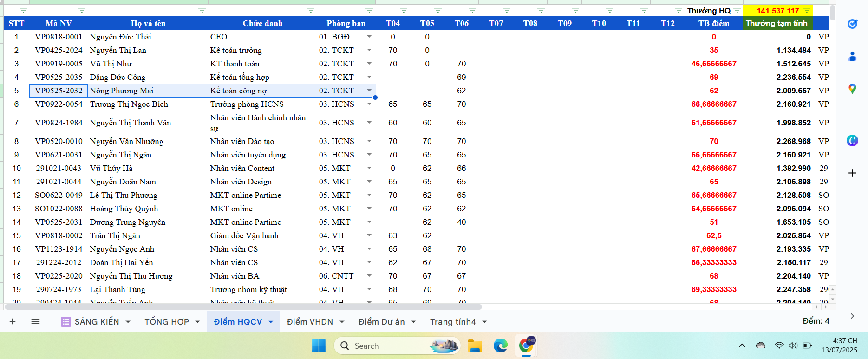Click the plus icon to get add-ons
This screenshot has height=359, width=868.
point(852,173)
